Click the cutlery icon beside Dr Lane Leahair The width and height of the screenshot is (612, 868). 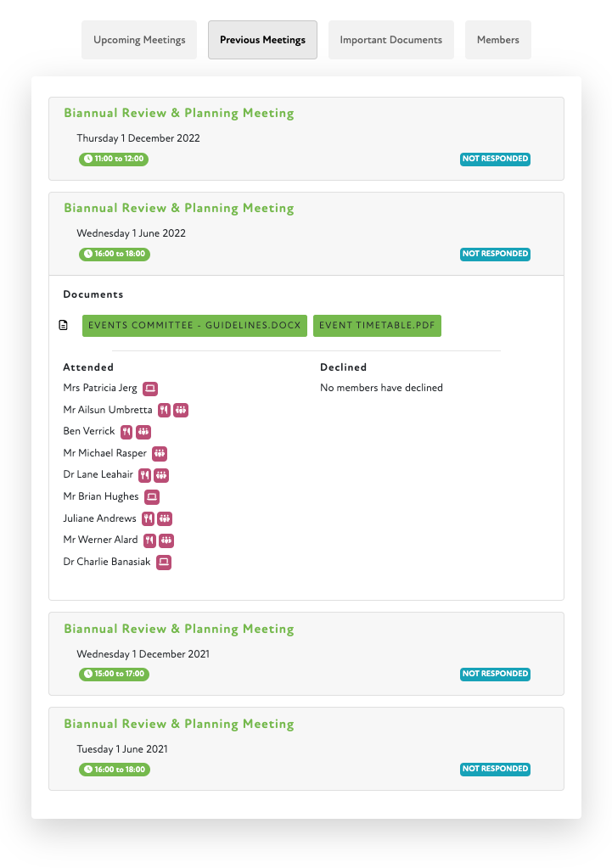pos(144,475)
